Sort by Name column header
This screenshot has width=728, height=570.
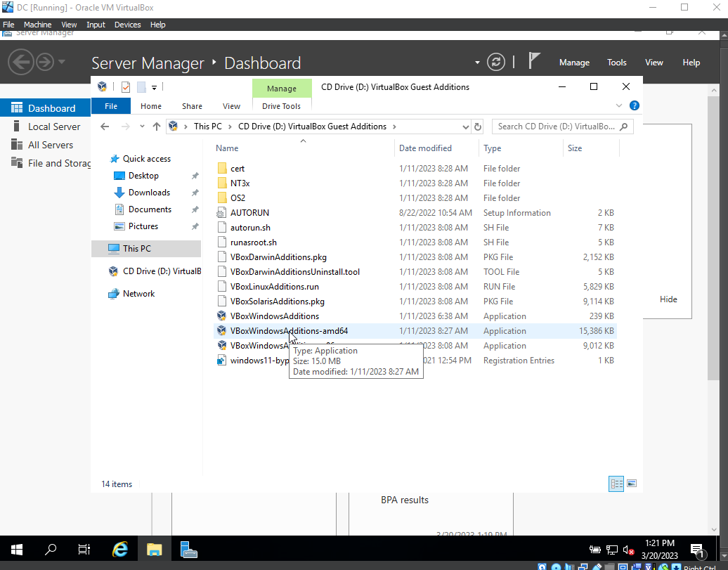tap(303, 148)
